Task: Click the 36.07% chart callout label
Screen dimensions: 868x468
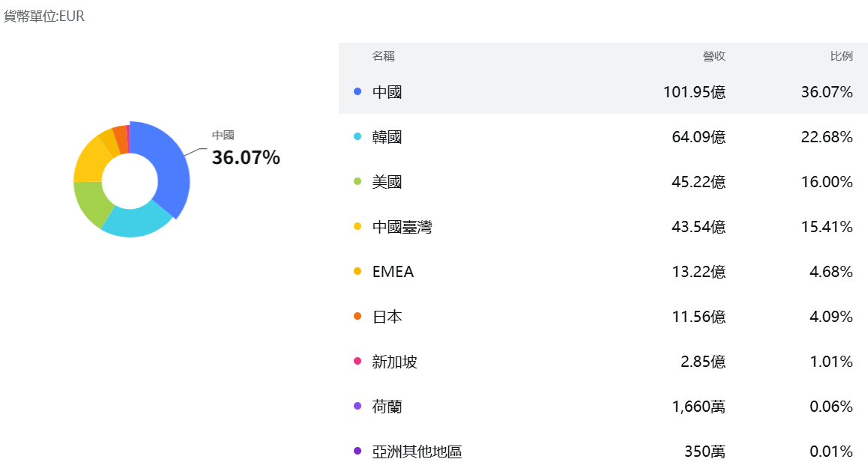Action: (x=246, y=158)
